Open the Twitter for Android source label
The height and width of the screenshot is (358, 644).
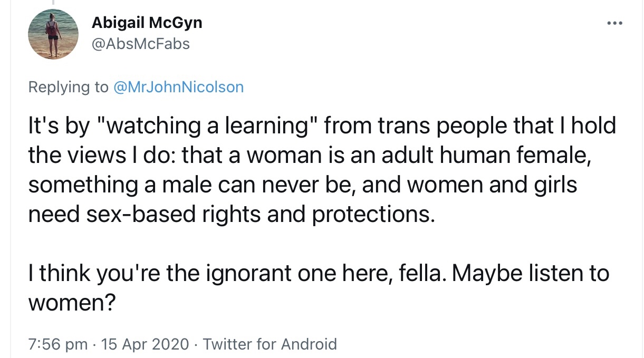pos(270,344)
